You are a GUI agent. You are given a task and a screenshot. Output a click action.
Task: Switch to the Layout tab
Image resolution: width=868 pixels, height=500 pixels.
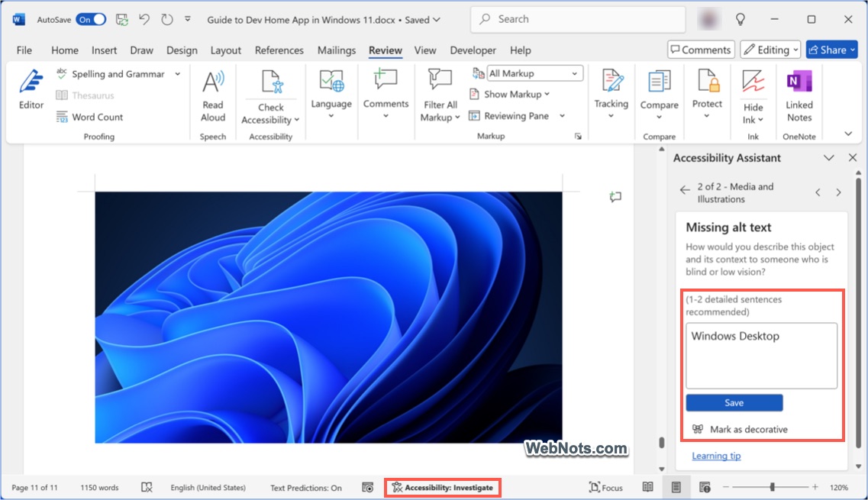click(225, 50)
